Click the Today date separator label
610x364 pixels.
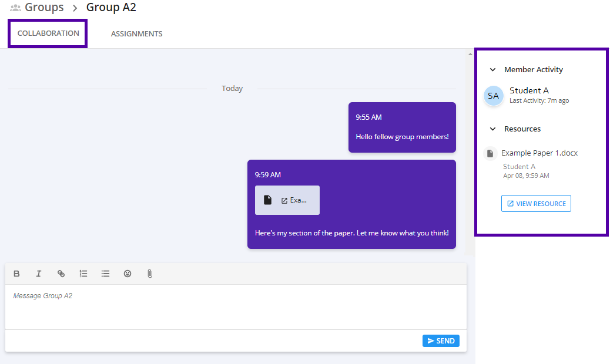pyautogui.click(x=232, y=89)
